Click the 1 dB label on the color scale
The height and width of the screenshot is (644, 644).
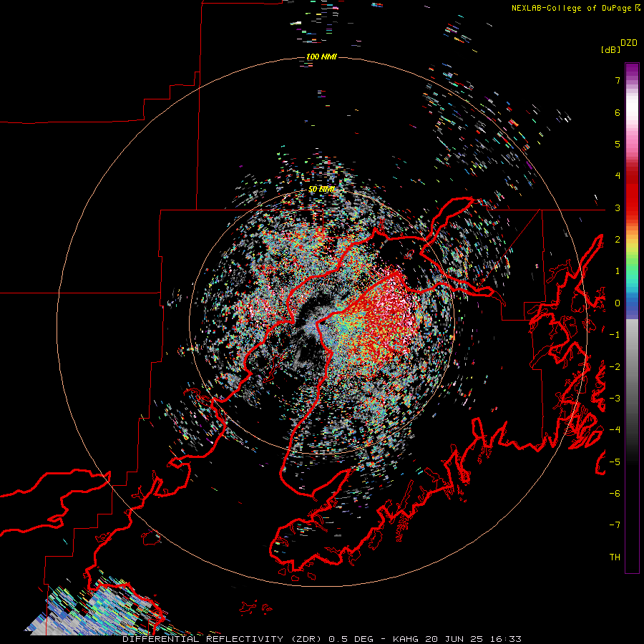tap(618, 271)
